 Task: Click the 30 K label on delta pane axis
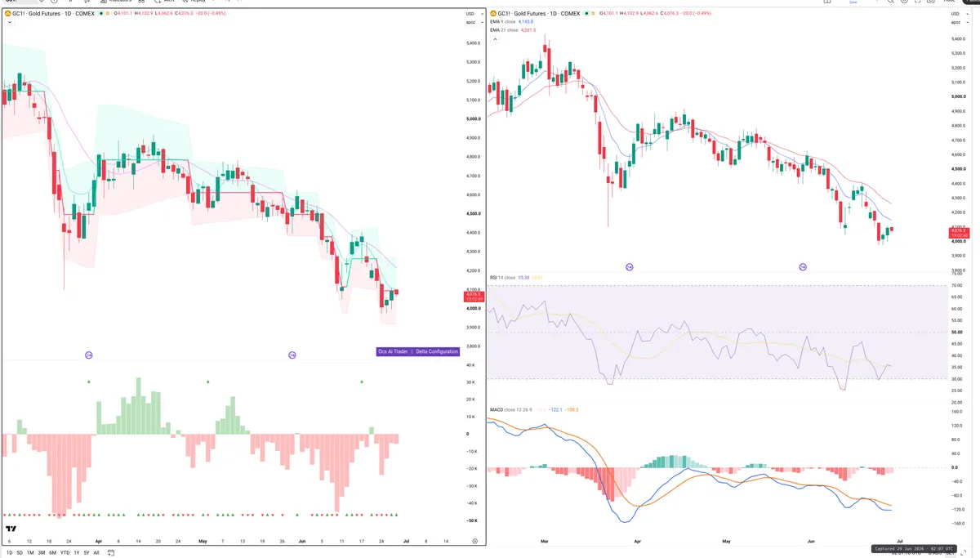tap(471, 382)
